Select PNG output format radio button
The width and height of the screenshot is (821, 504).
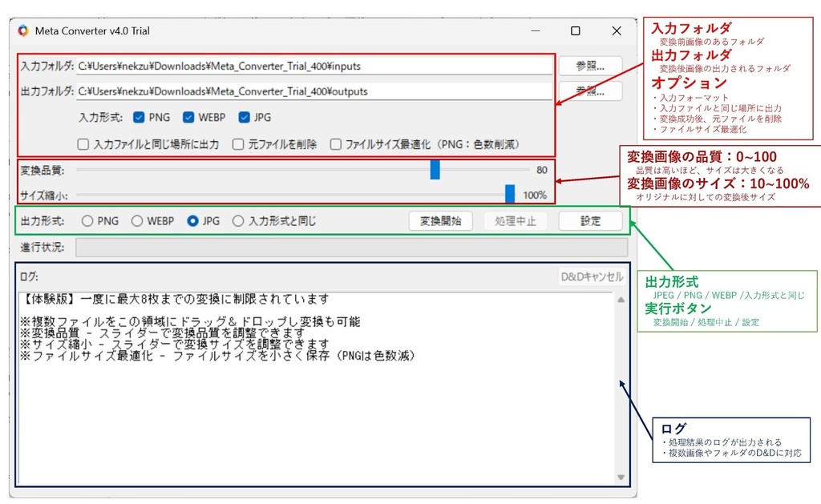click(87, 221)
